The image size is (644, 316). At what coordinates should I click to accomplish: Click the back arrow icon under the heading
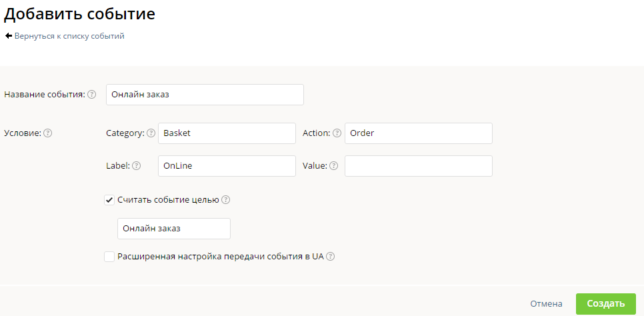(9, 36)
